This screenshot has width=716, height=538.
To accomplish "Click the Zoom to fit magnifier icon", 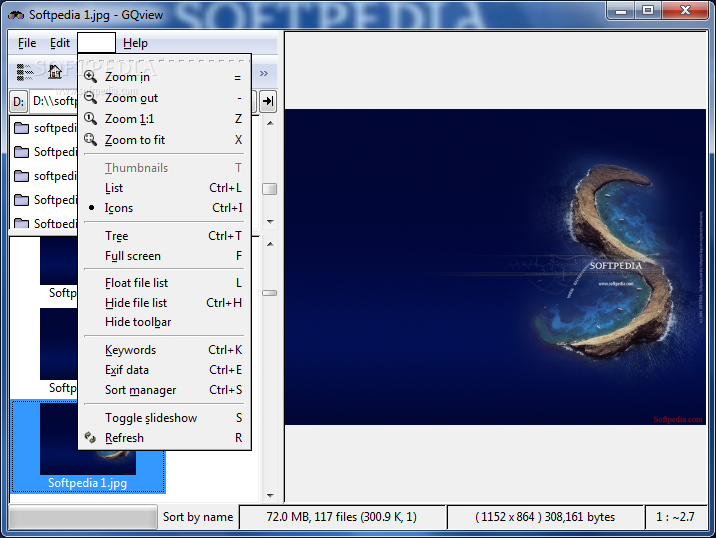I will coord(90,139).
